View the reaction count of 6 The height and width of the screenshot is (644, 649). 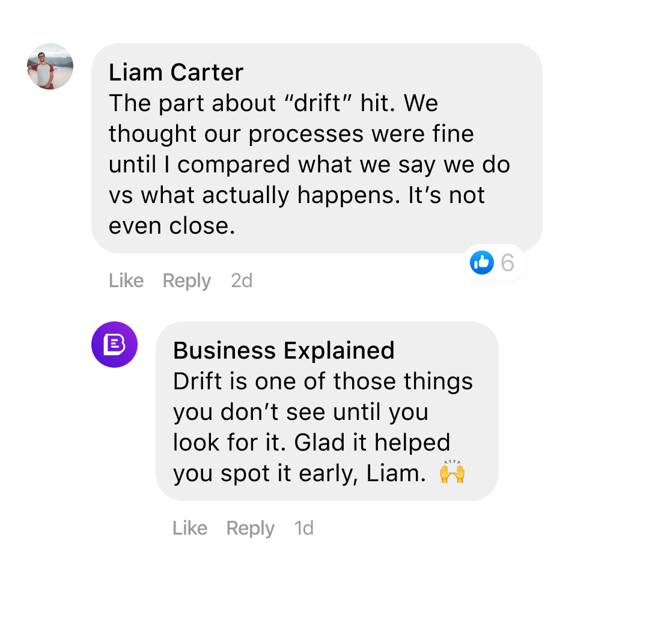coord(507,263)
